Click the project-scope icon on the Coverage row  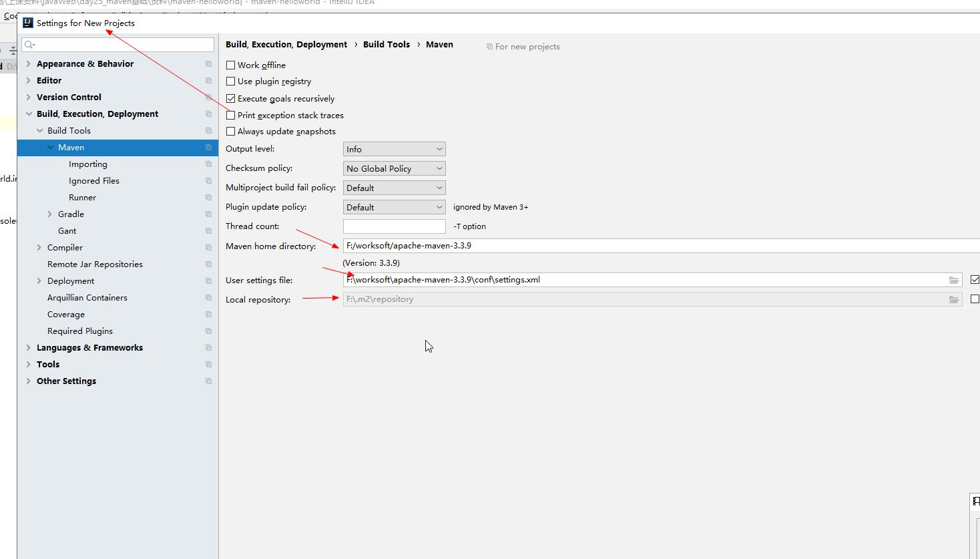click(208, 315)
